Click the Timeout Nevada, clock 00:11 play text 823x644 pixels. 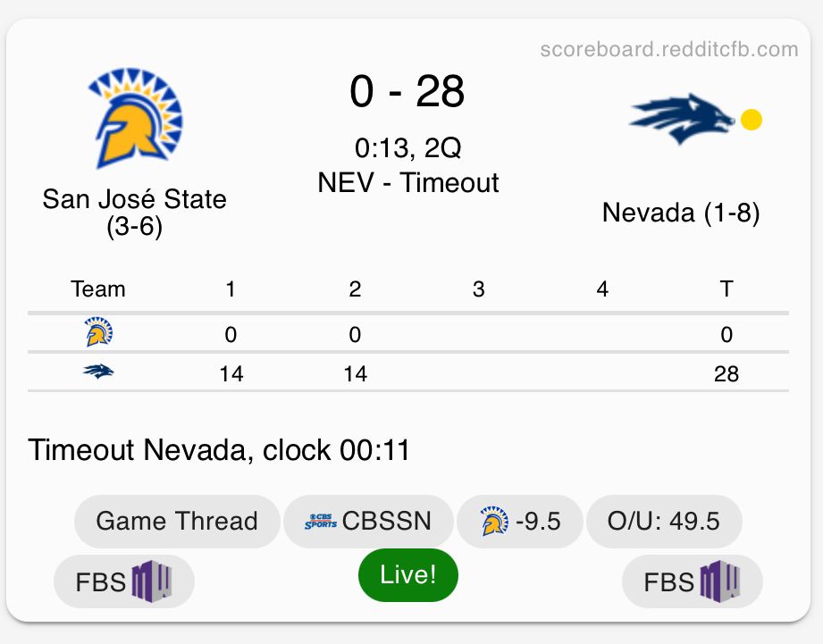pyautogui.click(x=219, y=449)
